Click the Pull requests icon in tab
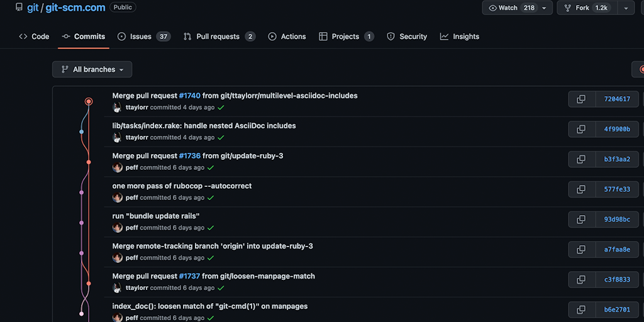This screenshot has width=644, height=322. 187,36
